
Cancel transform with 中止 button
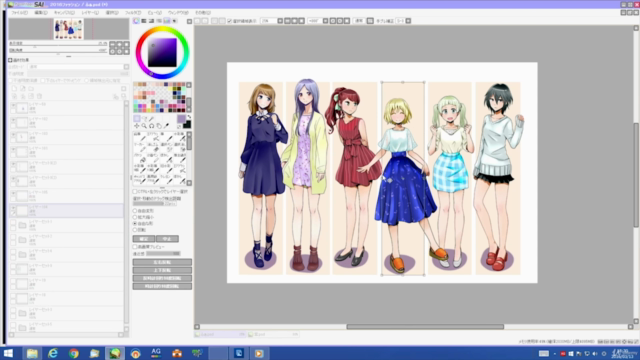pyautogui.click(x=167, y=239)
